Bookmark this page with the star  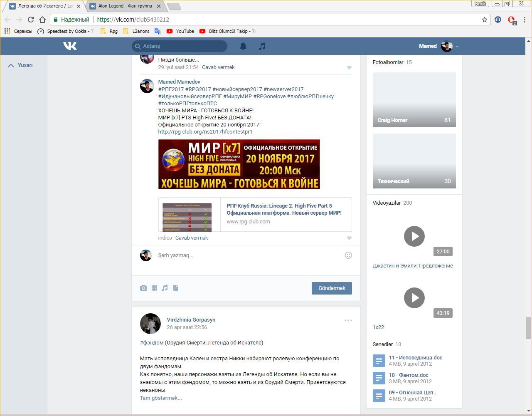485,20
